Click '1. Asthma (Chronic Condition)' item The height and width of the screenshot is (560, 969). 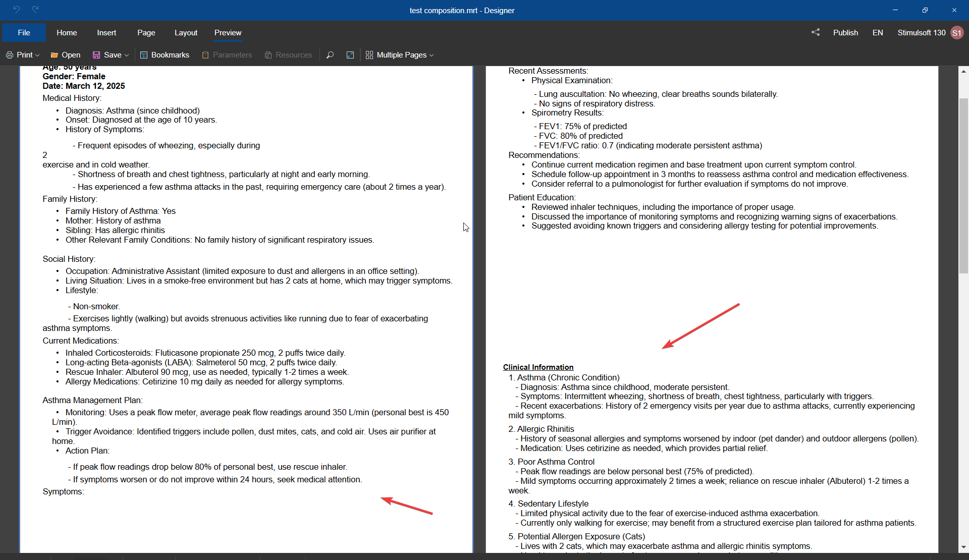click(x=564, y=377)
